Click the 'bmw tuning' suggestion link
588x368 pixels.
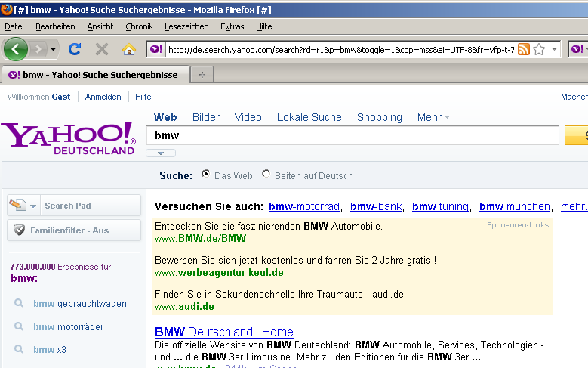pyautogui.click(x=440, y=206)
